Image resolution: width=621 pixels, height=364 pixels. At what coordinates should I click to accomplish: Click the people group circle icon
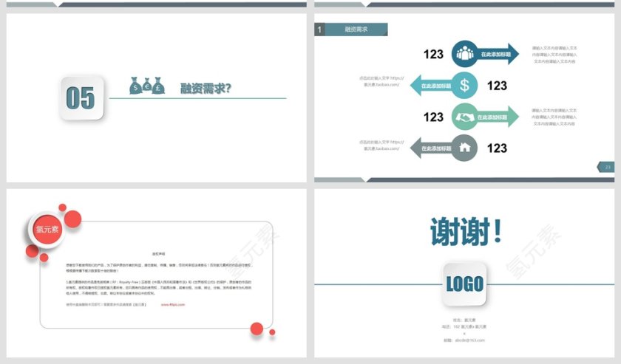(465, 54)
